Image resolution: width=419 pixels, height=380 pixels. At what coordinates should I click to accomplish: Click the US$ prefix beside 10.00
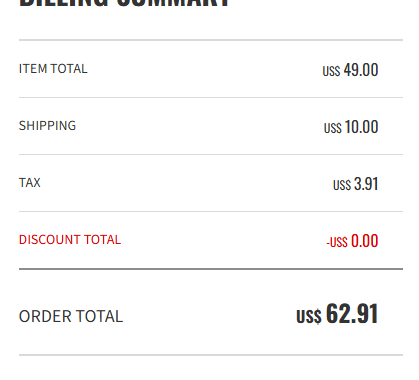coord(333,128)
